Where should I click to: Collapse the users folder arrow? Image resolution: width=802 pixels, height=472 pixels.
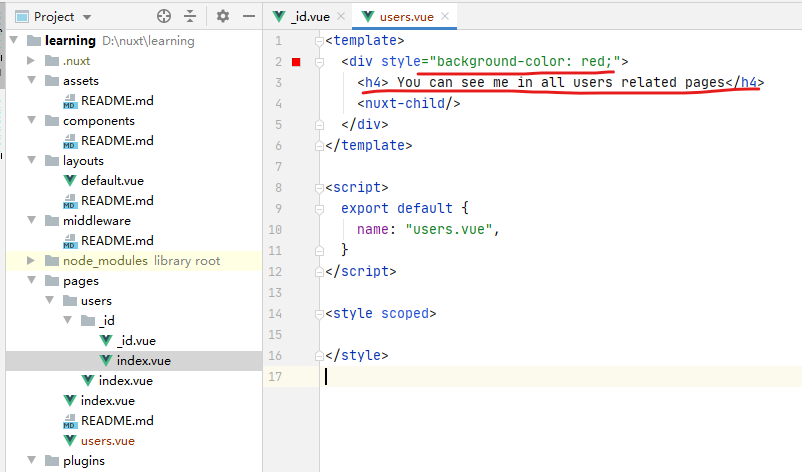coord(50,300)
